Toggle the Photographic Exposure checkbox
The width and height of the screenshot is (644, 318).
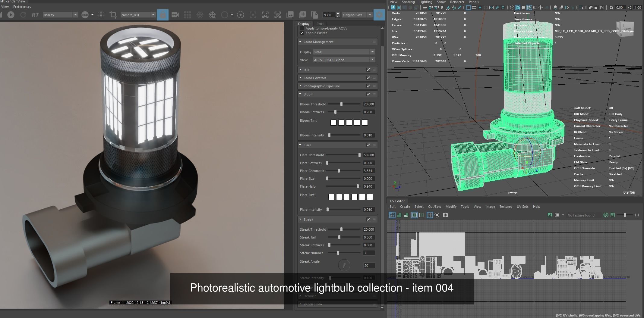(368, 86)
